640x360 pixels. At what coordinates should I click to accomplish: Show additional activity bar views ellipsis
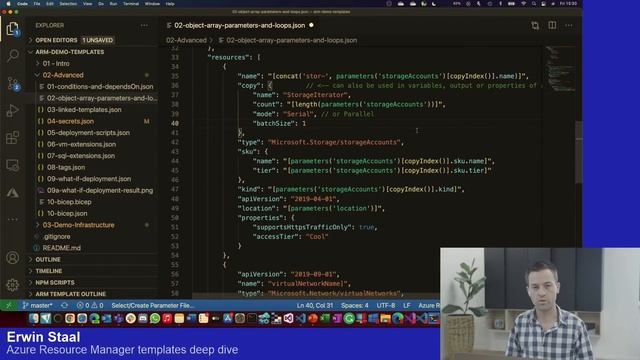(13, 219)
